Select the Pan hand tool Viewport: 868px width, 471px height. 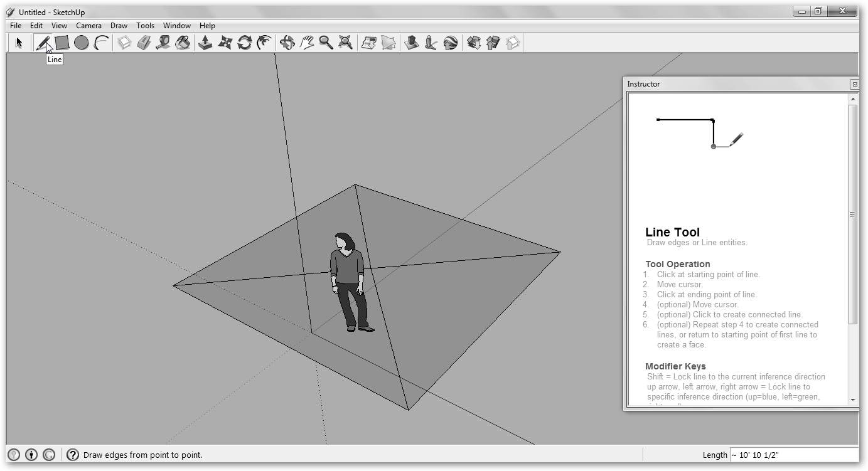click(x=306, y=43)
